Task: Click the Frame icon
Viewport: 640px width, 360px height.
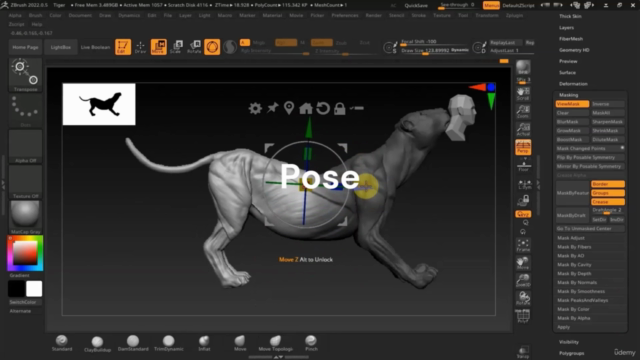Action: [x=523, y=245]
